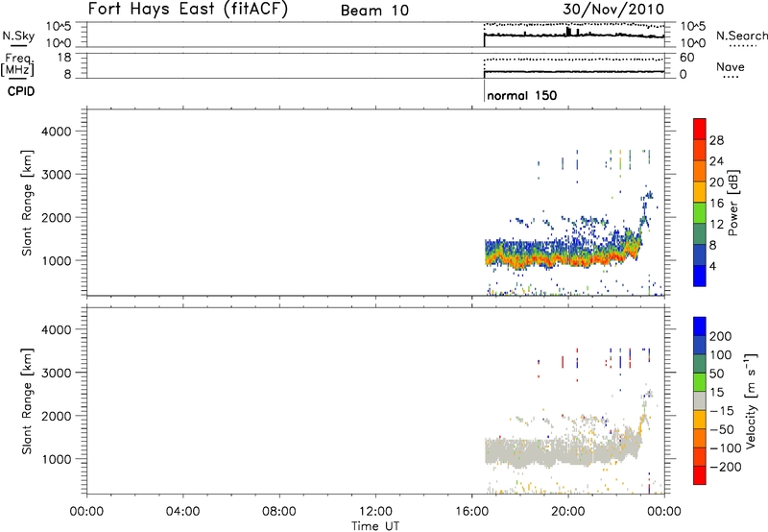This screenshot has height=532, width=768.
Task: Click the '20' Power color bar tick
Action: pyautogui.click(x=716, y=182)
